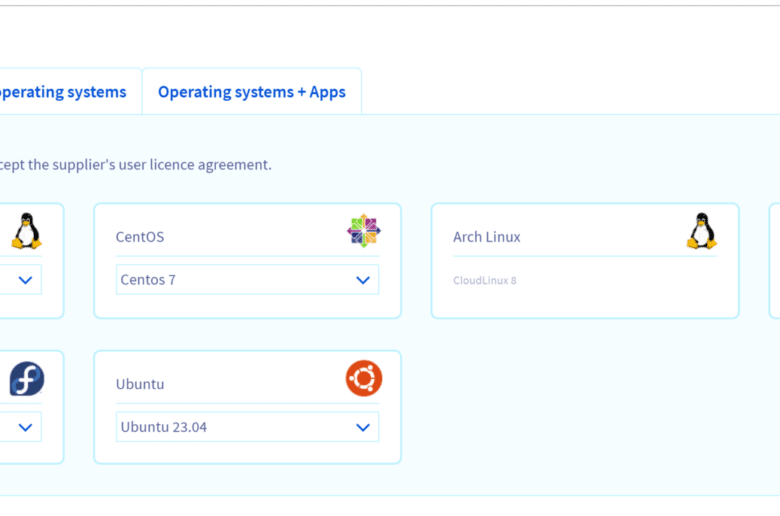Select the Arch Linux card

point(585,261)
